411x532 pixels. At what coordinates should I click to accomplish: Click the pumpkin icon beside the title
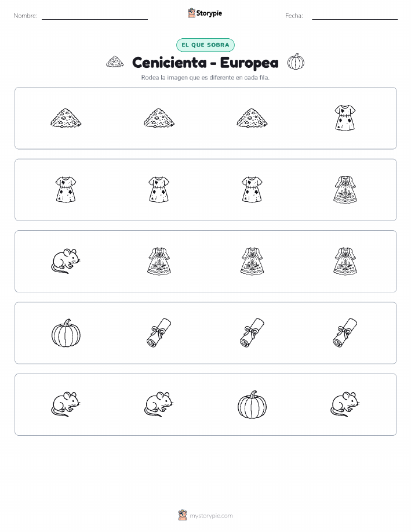point(296,61)
